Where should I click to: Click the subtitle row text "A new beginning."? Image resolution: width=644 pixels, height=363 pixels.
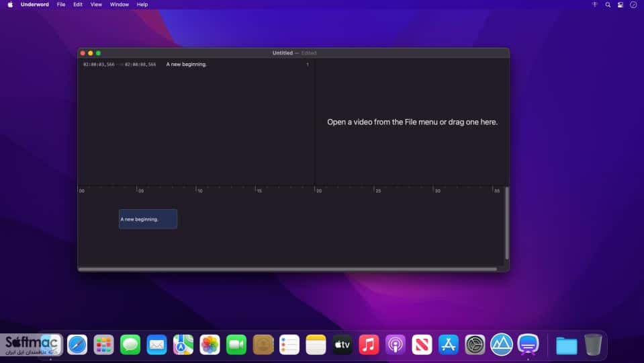point(187,65)
